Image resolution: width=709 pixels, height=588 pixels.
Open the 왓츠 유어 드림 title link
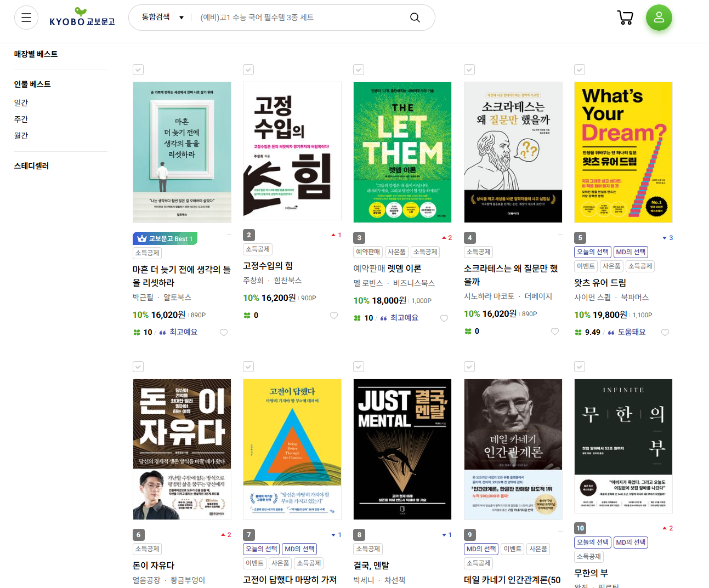pyautogui.click(x=600, y=283)
